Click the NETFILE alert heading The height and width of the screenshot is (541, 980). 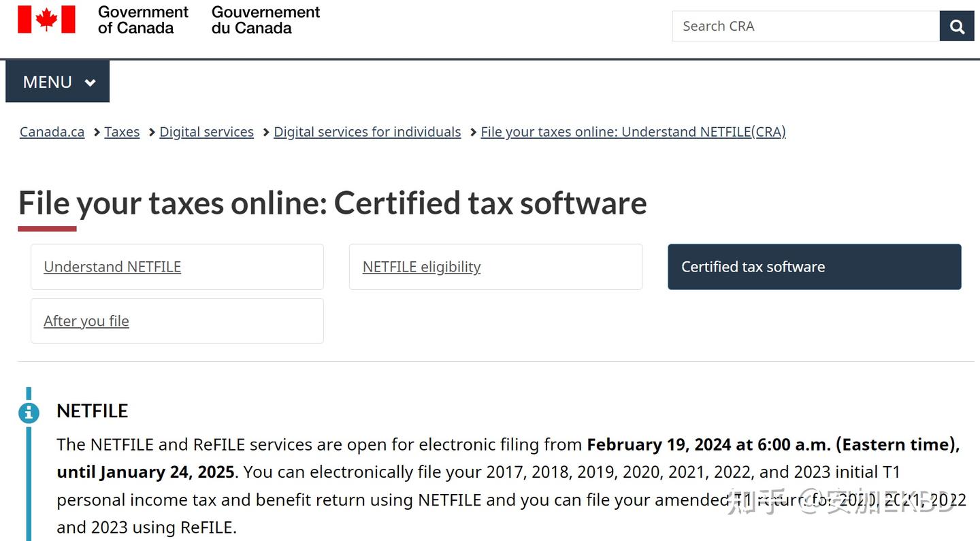(93, 411)
